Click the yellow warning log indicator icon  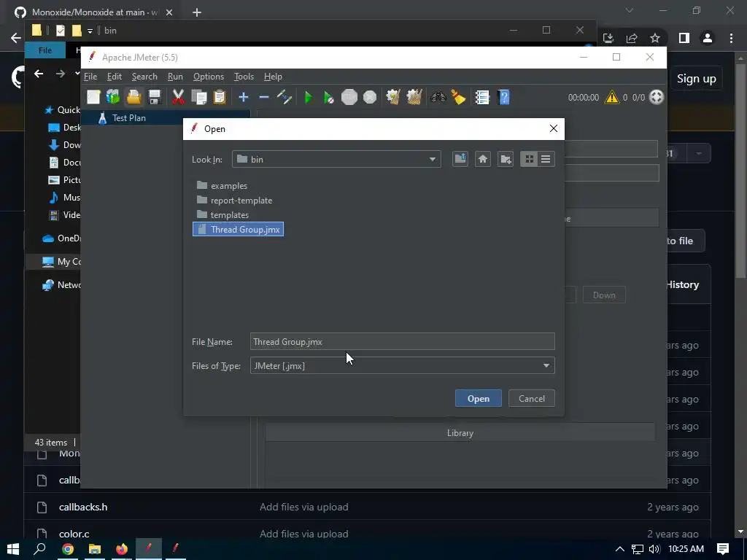pyautogui.click(x=612, y=97)
